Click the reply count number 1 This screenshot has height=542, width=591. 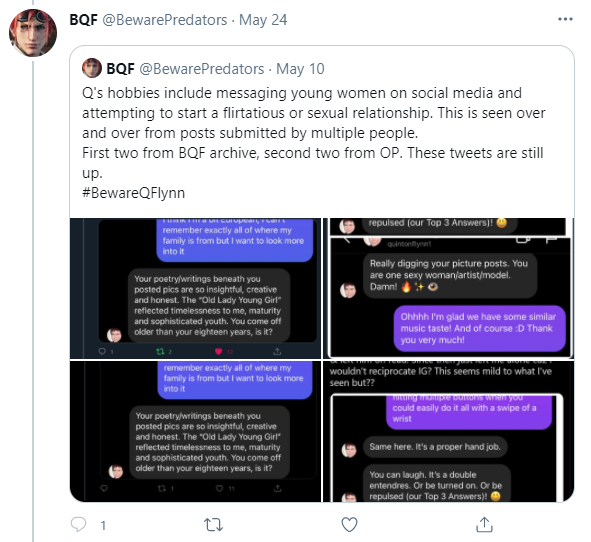coord(103,525)
